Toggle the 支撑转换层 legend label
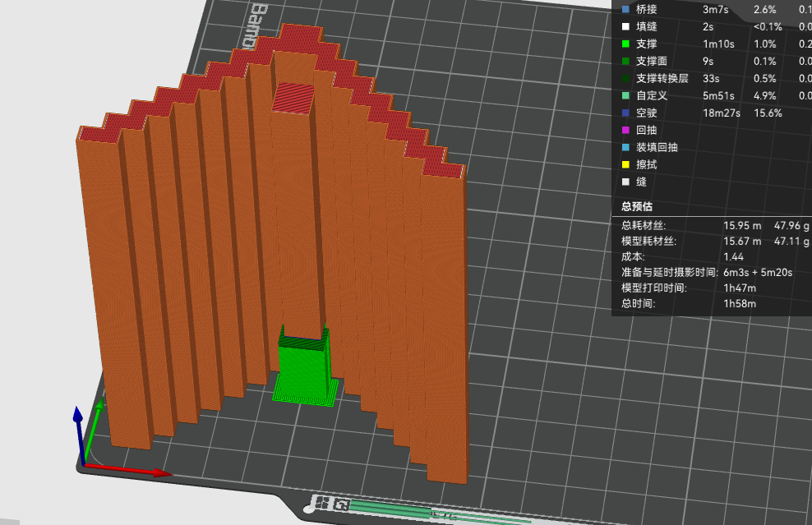 [662, 78]
